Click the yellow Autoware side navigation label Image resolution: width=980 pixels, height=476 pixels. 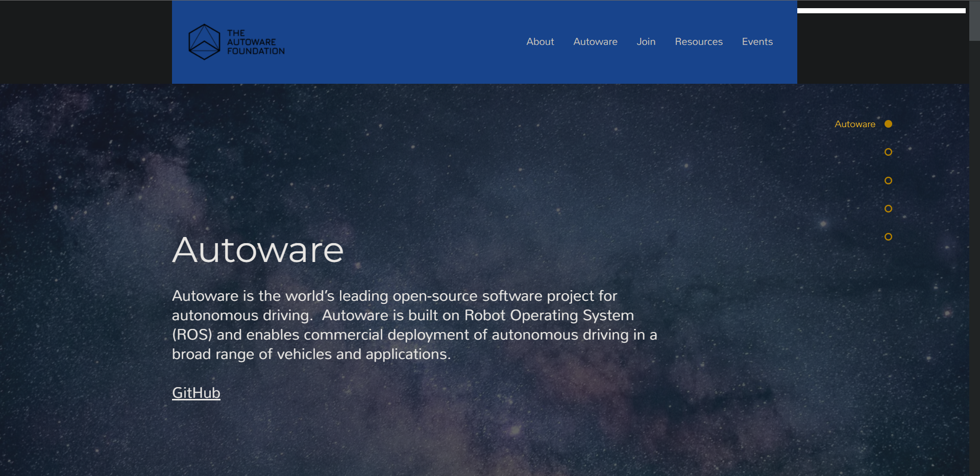point(855,124)
